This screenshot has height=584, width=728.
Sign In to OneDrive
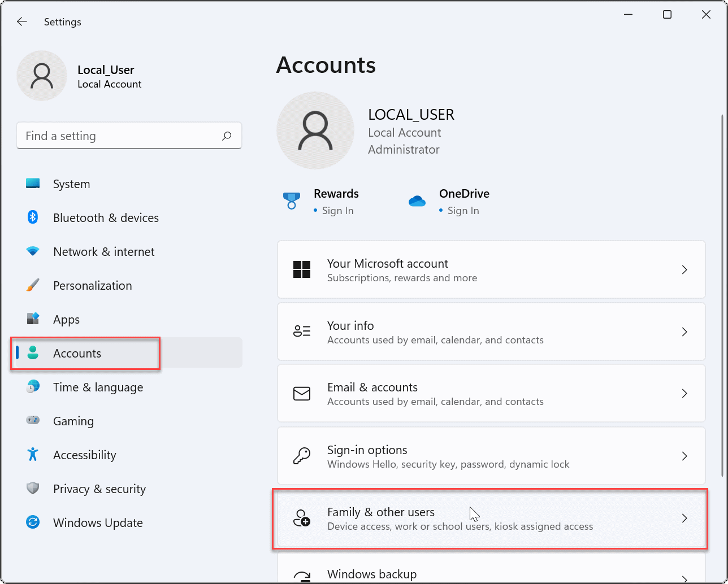click(463, 210)
